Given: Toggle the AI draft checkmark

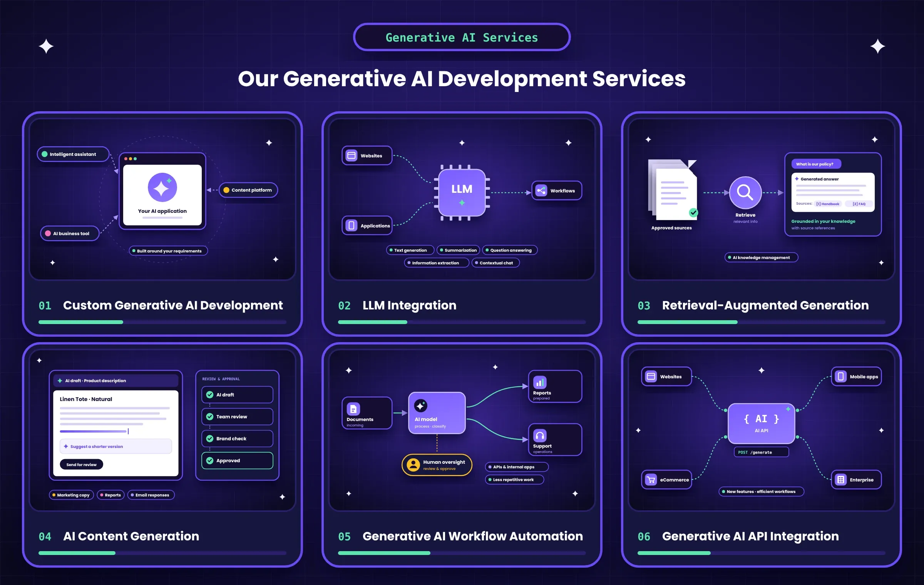Looking at the screenshot, I should 210,394.
